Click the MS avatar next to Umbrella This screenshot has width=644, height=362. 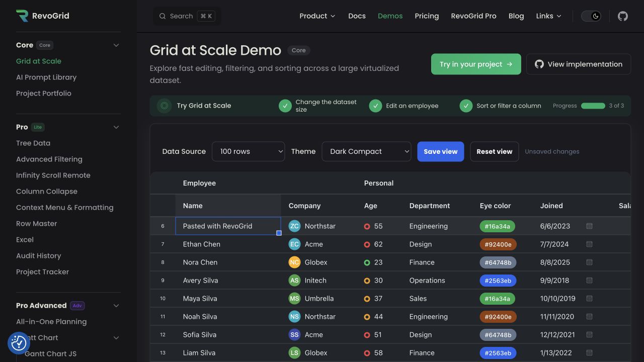pyautogui.click(x=294, y=299)
